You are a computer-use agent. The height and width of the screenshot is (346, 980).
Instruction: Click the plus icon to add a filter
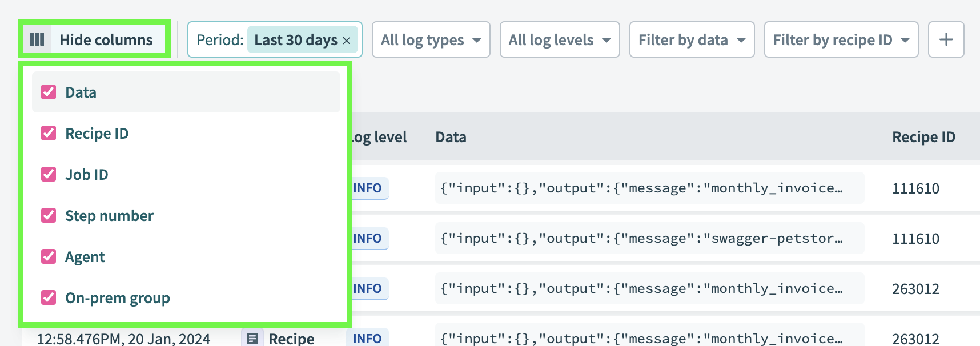(946, 39)
